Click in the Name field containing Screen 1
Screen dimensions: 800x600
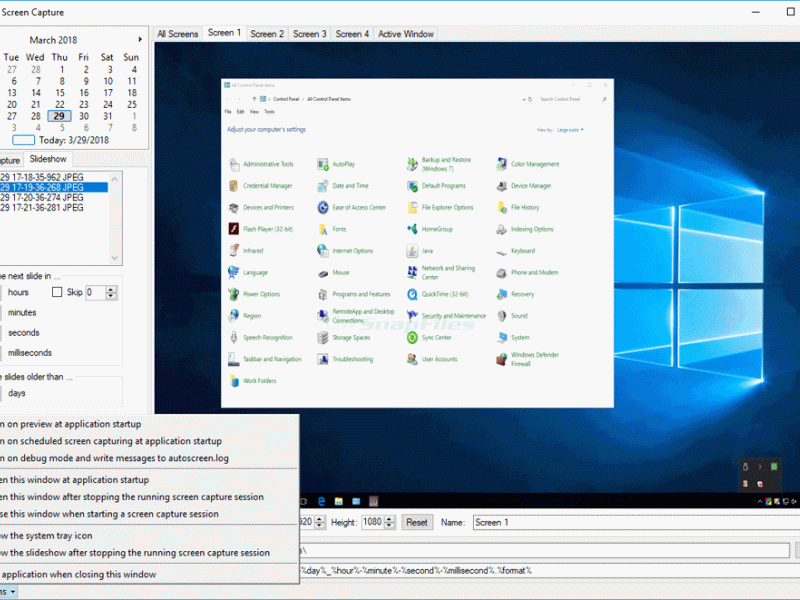click(x=636, y=522)
